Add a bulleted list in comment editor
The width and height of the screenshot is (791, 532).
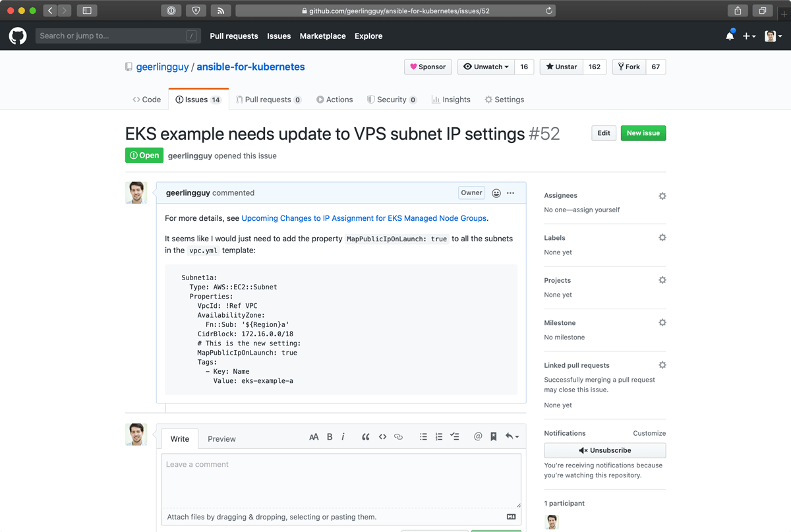point(423,436)
